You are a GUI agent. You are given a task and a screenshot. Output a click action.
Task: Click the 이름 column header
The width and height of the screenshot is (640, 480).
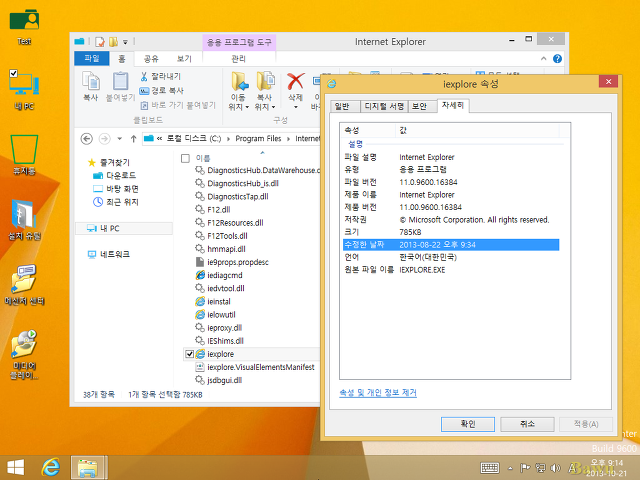point(203,158)
